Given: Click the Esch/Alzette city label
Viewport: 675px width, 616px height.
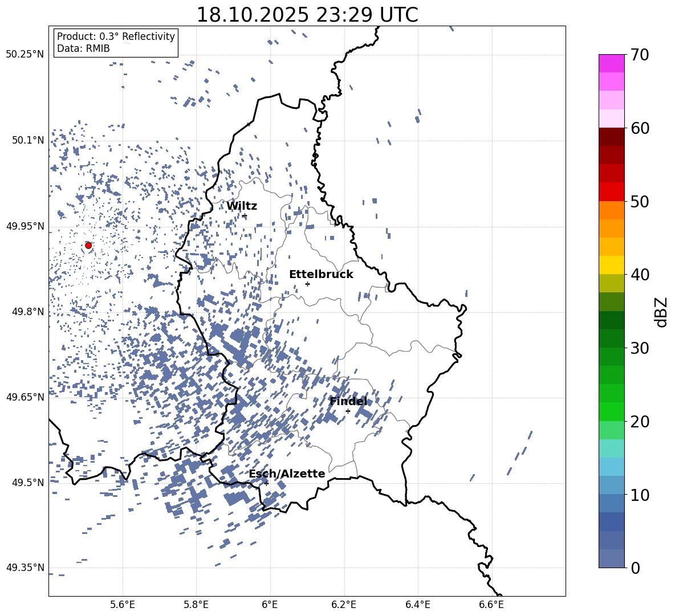Looking at the screenshot, I should click(287, 474).
